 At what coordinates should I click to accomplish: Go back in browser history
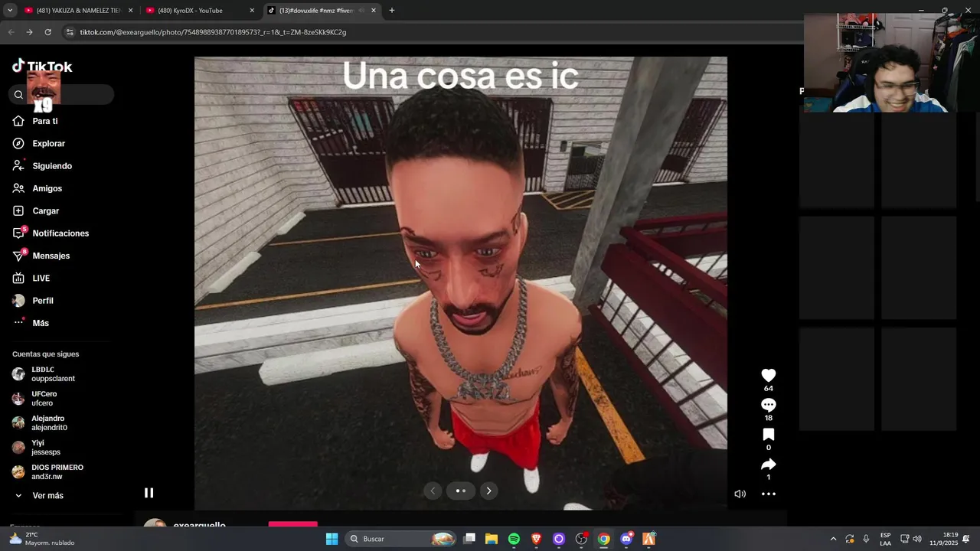[x=11, y=32]
